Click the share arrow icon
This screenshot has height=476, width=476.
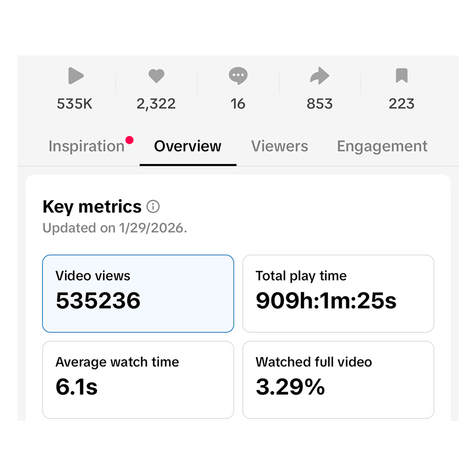(320, 76)
